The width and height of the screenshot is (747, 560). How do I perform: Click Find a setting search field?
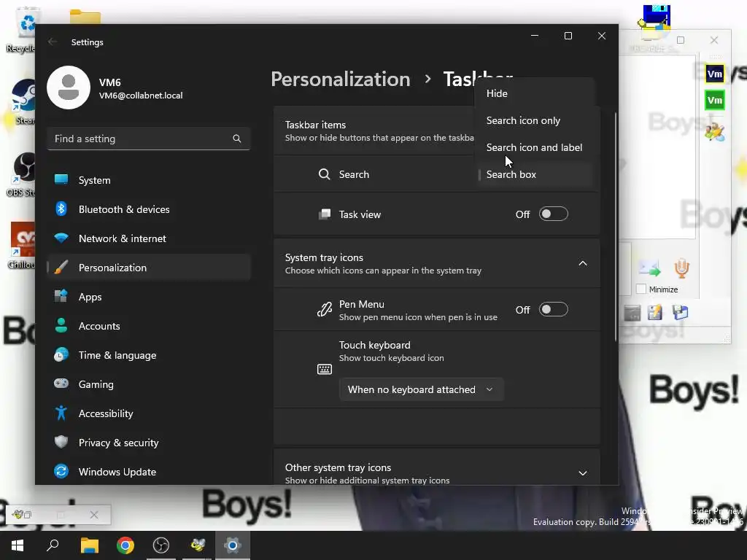149,139
